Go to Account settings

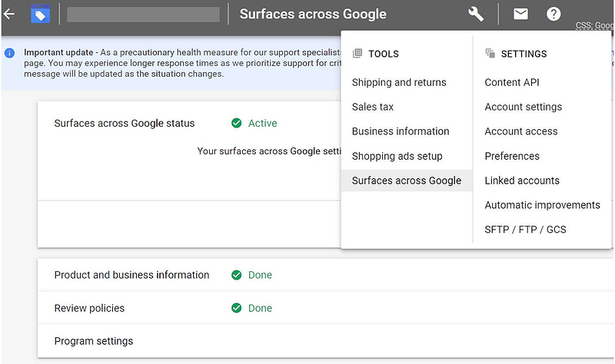click(x=524, y=107)
